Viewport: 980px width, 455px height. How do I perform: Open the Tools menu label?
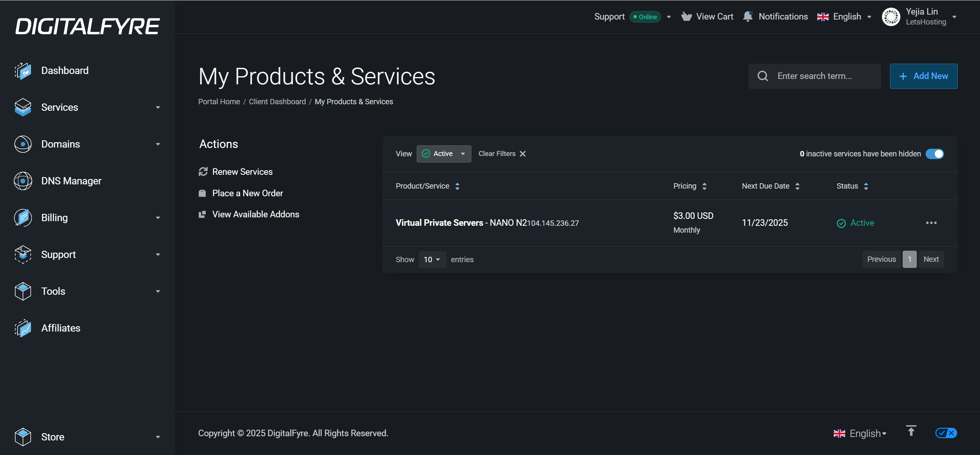click(x=53, y=291)
